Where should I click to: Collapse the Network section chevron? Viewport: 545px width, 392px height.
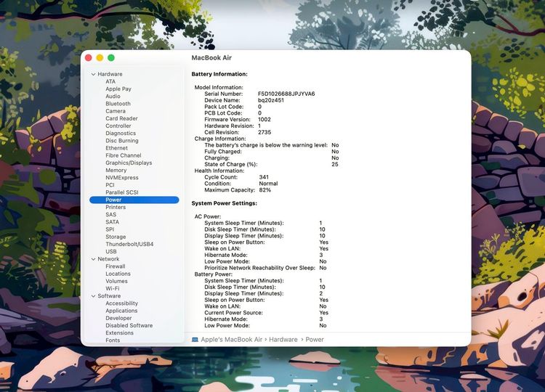tap(93, 259)
